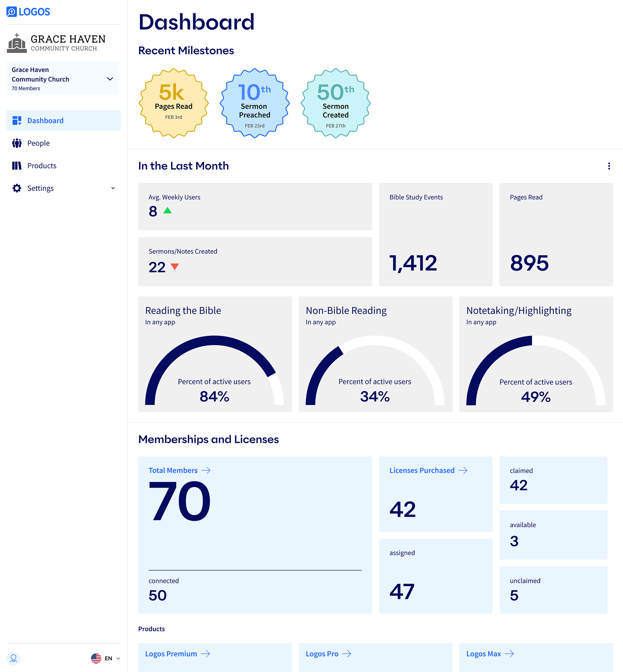Open the In the Last Month options menu

609,166
